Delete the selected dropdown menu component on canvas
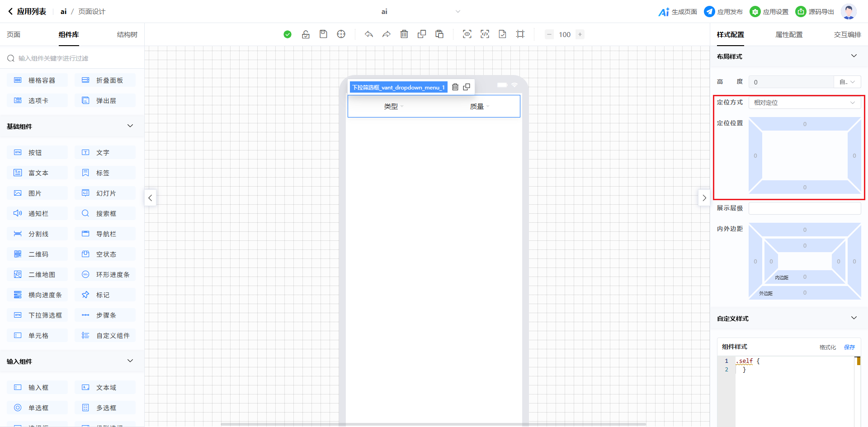This screenshot has width=868, height=427. click(x=455, y=87)
